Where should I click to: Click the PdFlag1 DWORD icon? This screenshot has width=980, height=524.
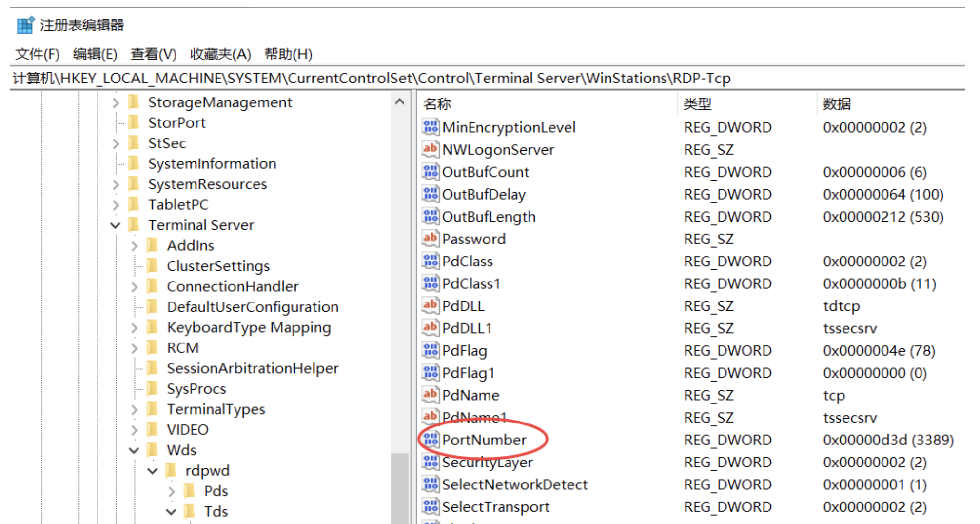[431, 373]
